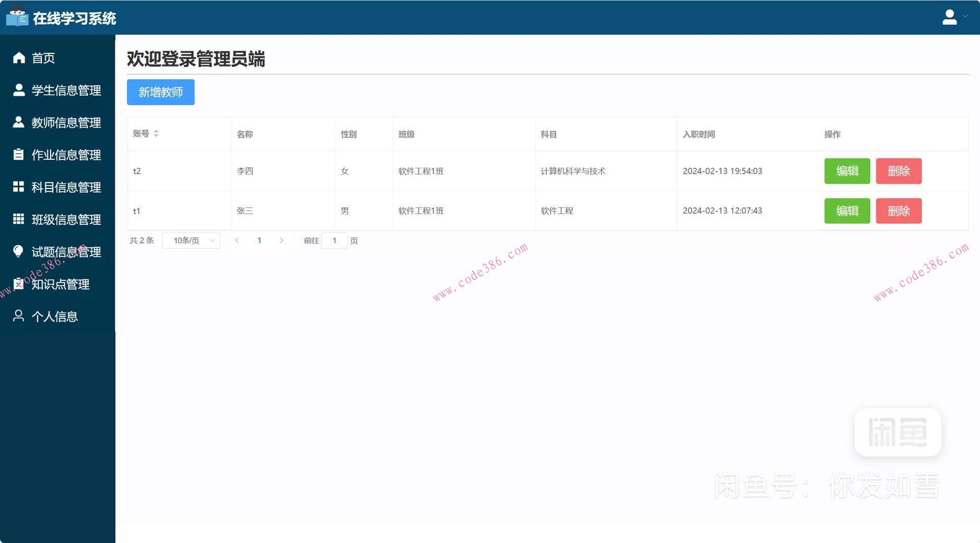The width and height of the screenshot is (980, 543).
Task: Click the 学生信息管理 person icon
Action: tap(18, 90)
